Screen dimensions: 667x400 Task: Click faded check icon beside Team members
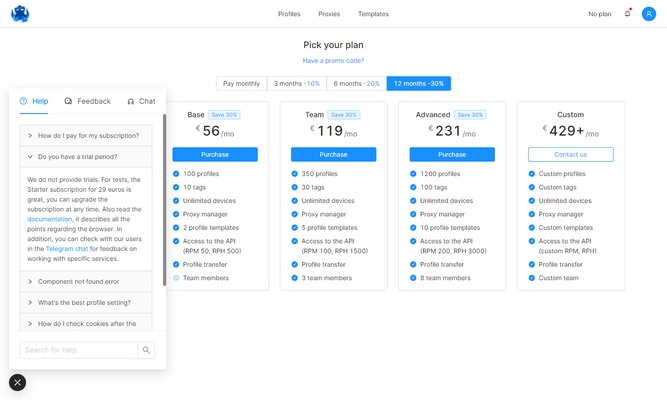pos(176,278)
